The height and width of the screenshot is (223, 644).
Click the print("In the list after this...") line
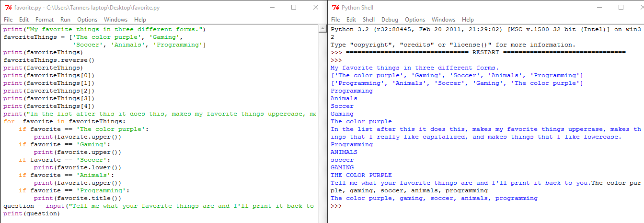point(160,114)
